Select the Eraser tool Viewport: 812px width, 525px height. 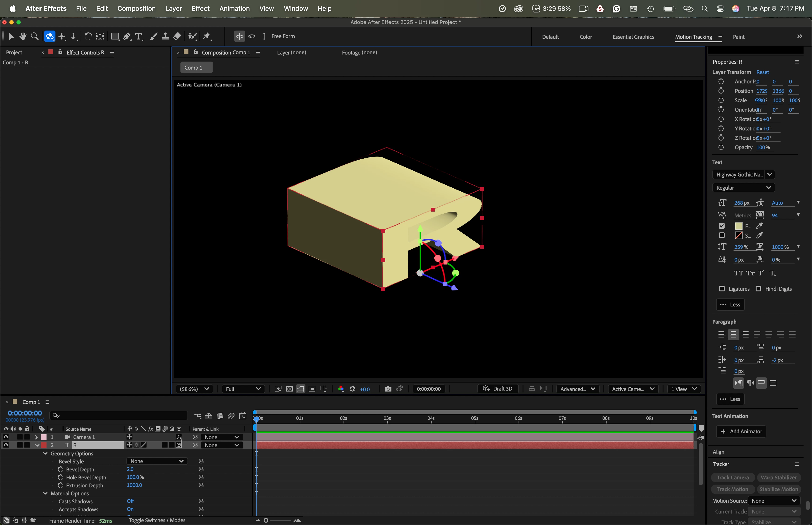click(x=177, y=36)
